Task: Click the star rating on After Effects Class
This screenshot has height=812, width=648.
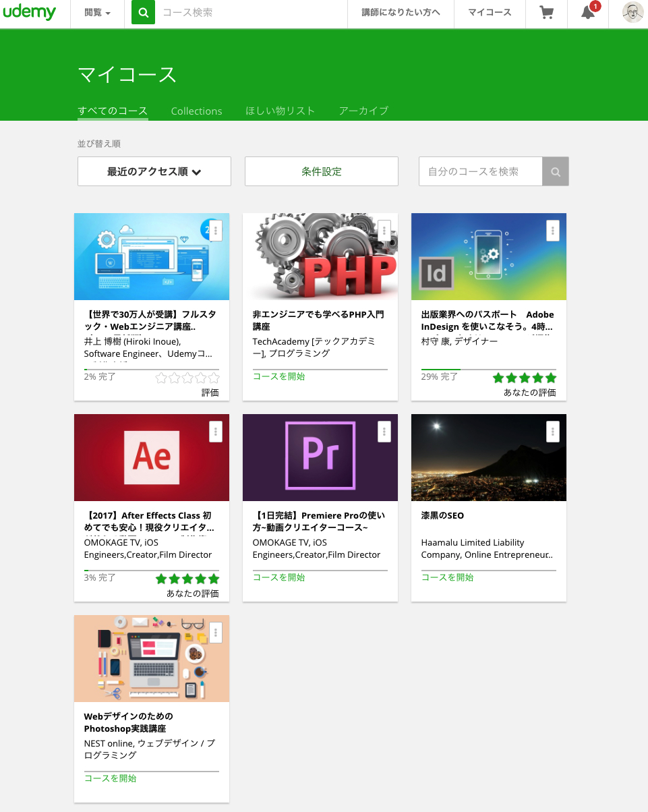Action: (187, 579)
